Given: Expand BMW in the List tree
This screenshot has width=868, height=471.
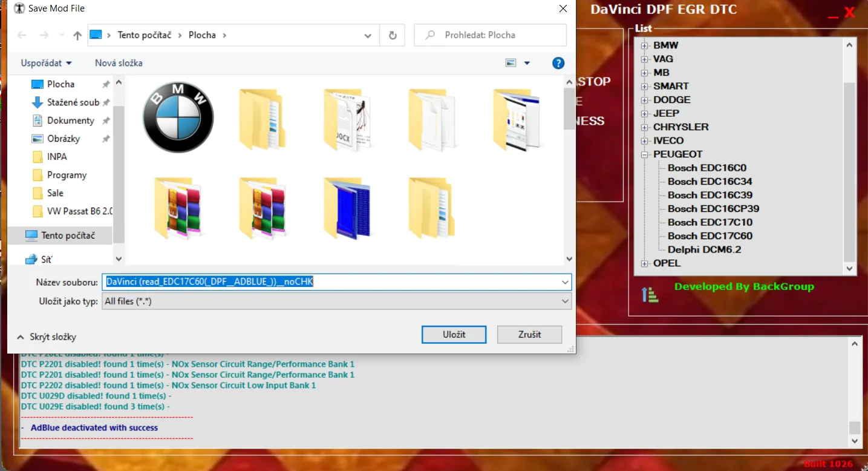Looking at the screenshot, I should pyautogui.click(x=645, y=45).
